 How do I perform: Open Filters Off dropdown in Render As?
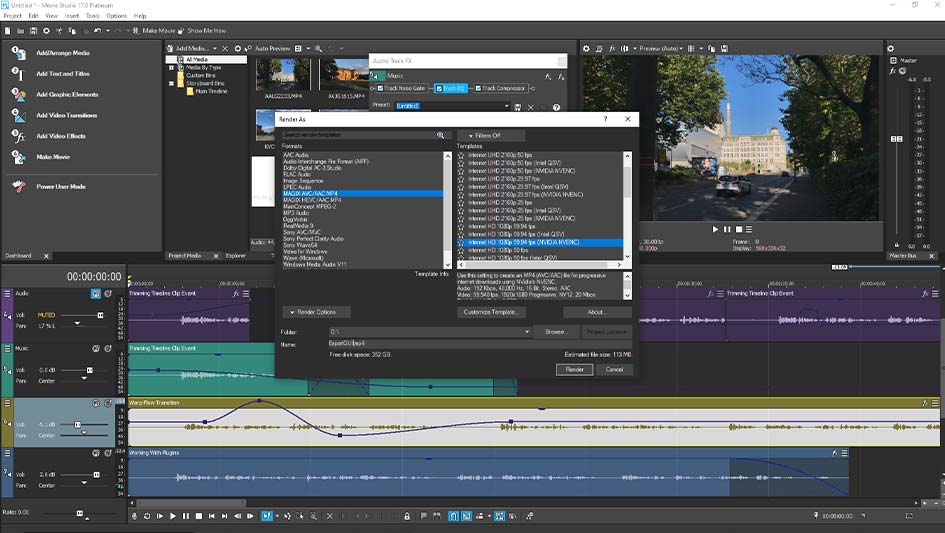(491, 136)
